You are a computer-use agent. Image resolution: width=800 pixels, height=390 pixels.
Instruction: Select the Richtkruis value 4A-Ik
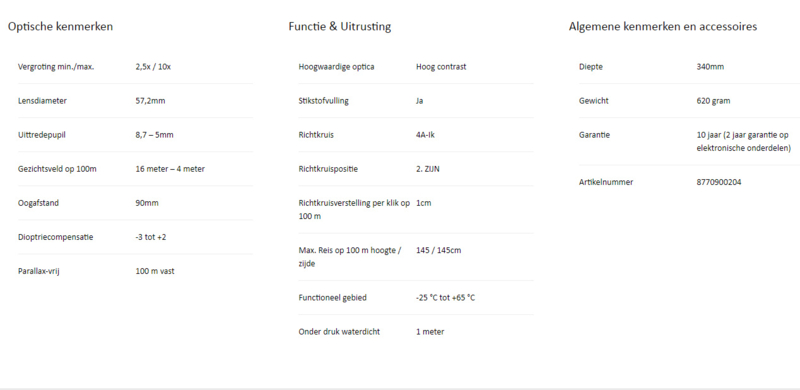click(x=425, y=135)
